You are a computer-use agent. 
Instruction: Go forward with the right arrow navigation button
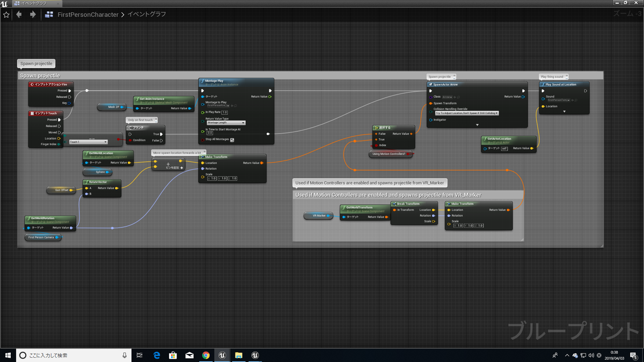point(32,14)
